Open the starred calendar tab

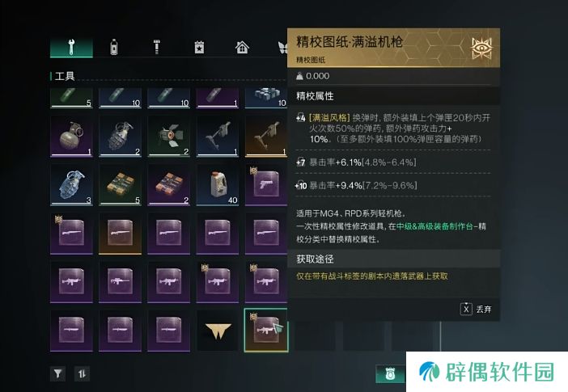point(199,48)
